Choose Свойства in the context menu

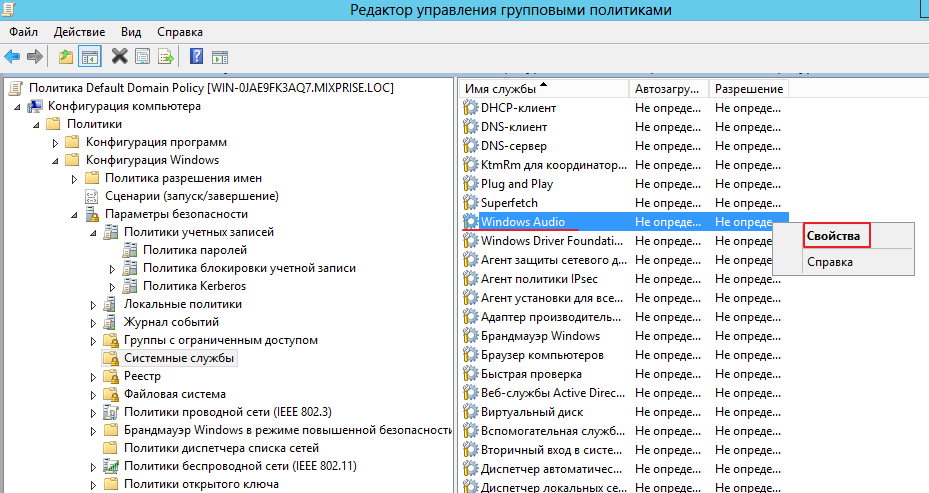(x=834, y=236)
